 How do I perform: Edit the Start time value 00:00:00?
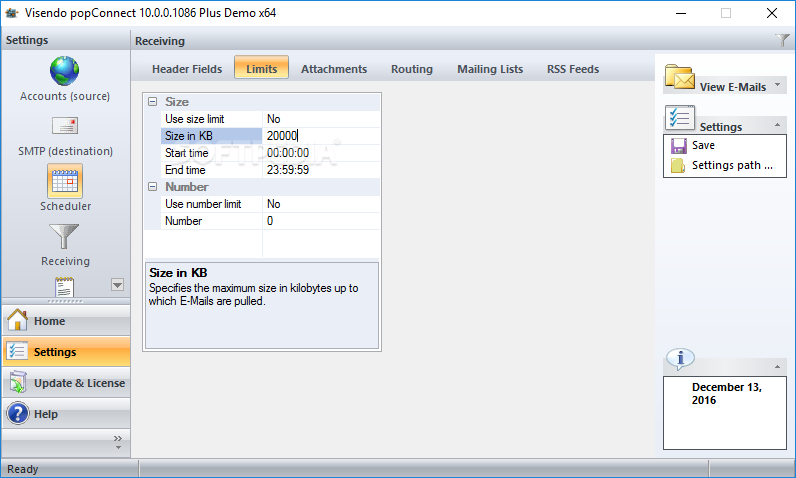pos(321,153)
